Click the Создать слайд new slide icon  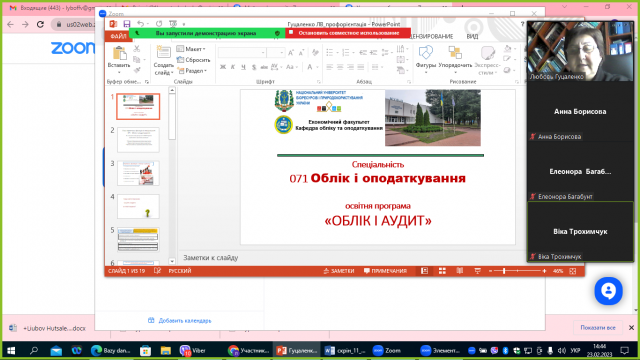163,53
